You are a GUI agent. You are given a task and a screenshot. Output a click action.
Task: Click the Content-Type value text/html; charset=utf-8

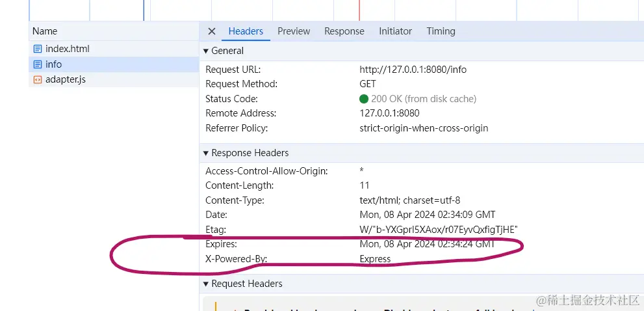[410, 200]
